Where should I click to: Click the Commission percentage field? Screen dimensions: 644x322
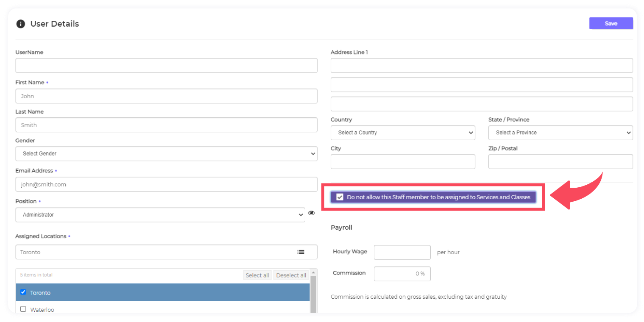(402, 274)
